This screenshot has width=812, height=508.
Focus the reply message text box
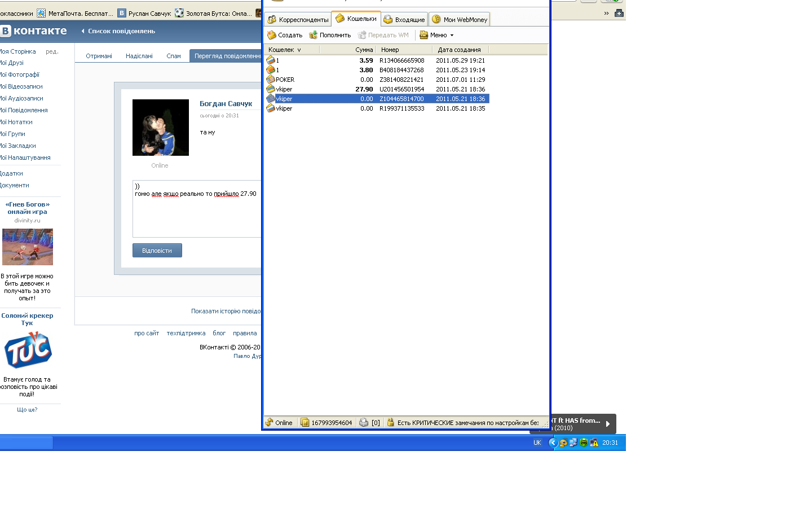coord(197,209)
